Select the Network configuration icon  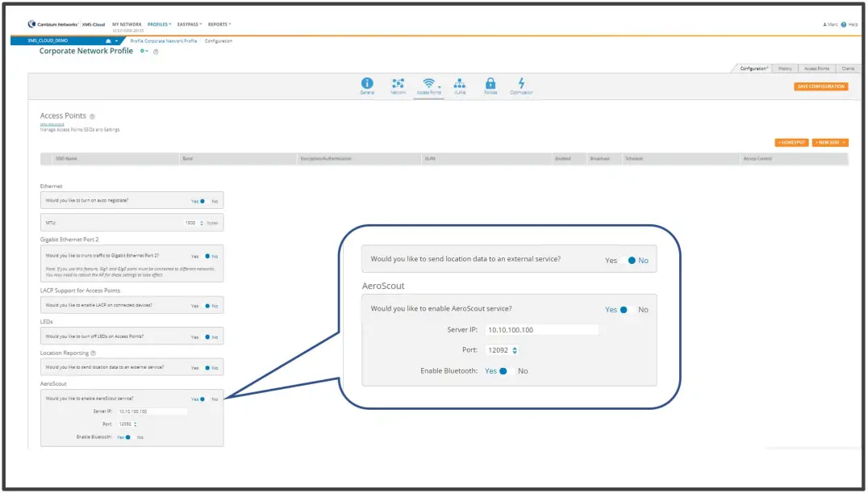tap(398, 82)
